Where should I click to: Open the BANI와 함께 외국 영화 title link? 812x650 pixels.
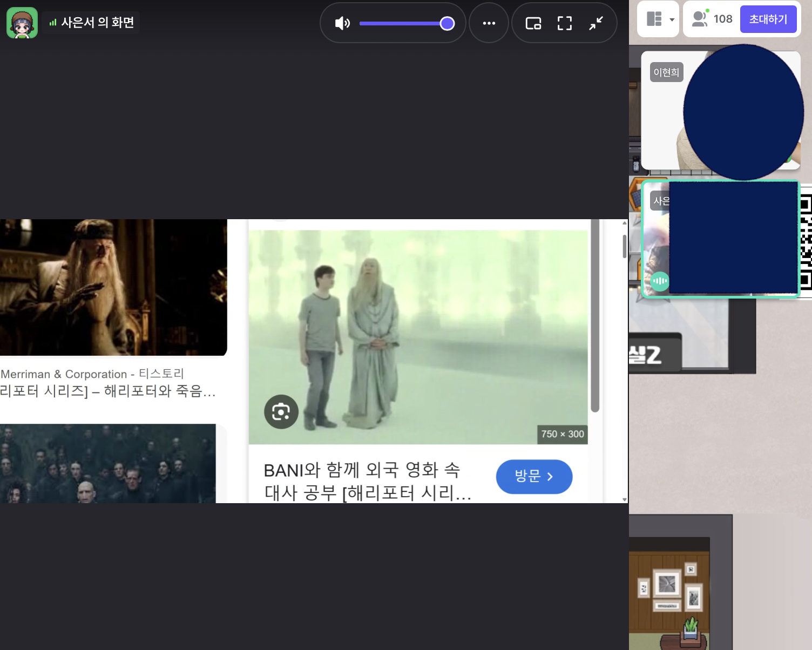[x=368, y=481]
